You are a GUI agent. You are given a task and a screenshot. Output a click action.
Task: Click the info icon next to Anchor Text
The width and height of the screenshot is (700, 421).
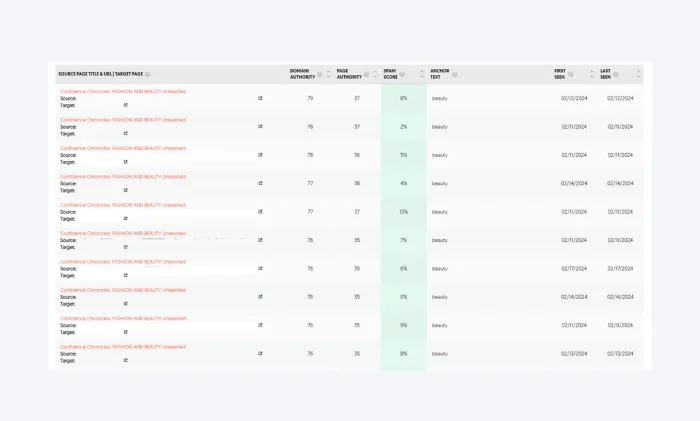(457, 71)
